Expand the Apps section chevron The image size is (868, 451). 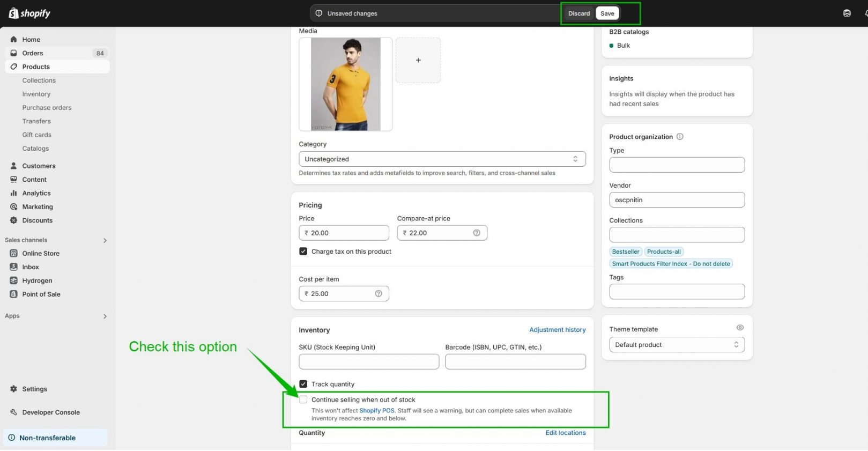(105, 316)
